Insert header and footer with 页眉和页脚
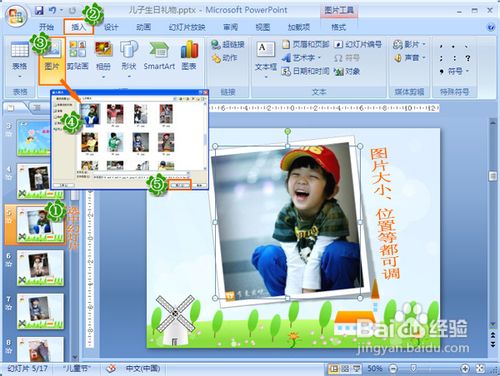This screenshot has width=500, height=376. pos(306,44)
